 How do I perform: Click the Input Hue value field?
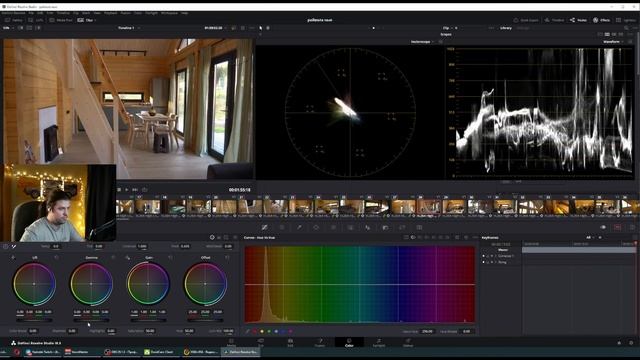coord(427,331)
